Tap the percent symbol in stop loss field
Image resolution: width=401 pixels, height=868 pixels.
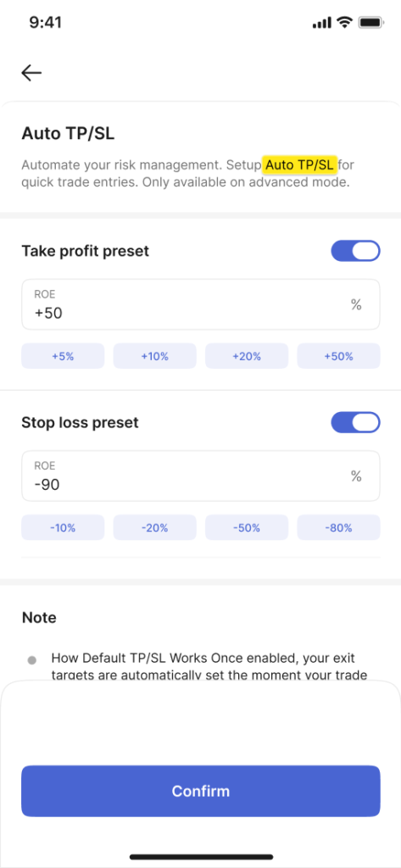click(356, 476)
